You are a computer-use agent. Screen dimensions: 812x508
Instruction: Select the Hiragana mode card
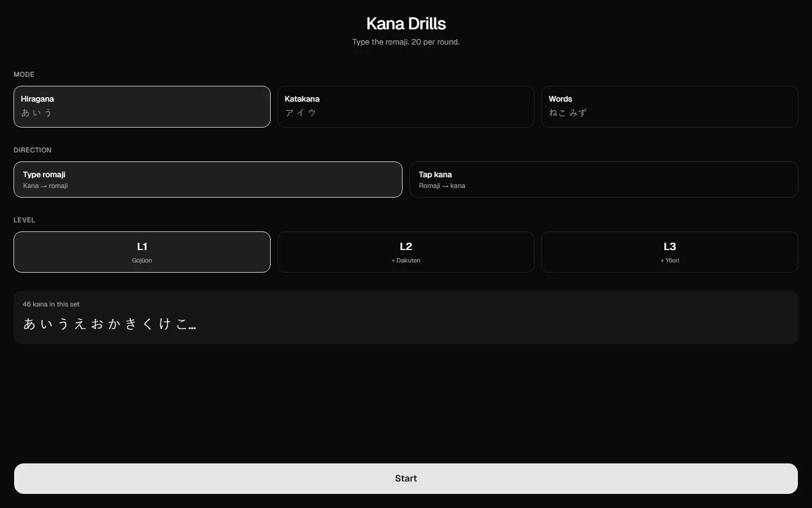pos(142,107)
